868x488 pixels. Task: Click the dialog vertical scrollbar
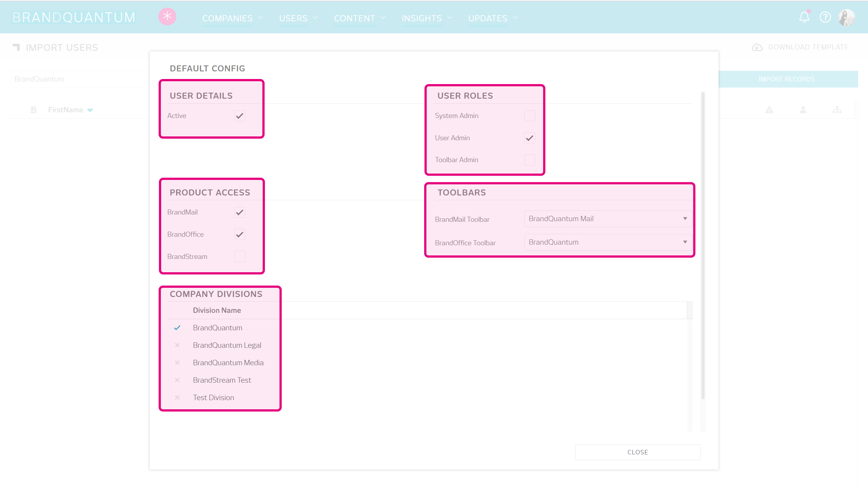coord(703,246)
